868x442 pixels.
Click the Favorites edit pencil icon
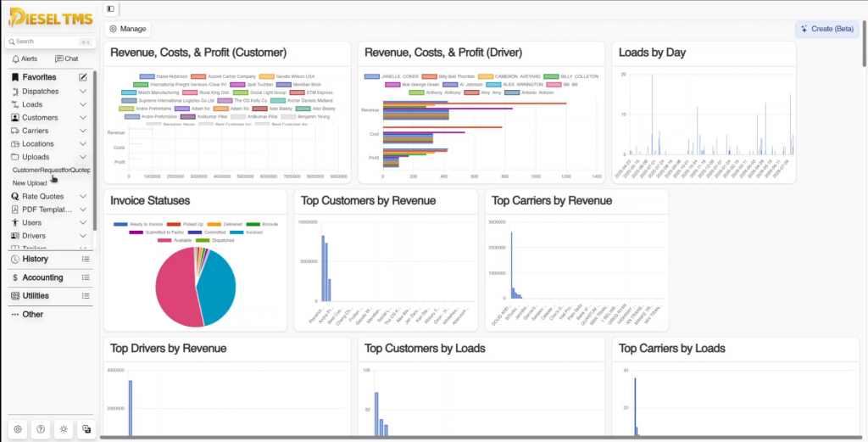coord(82,77)
